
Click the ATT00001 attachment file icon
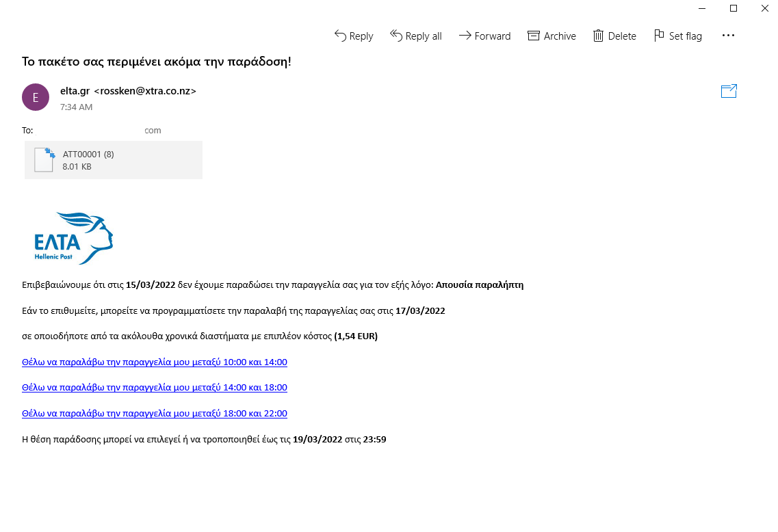(x=44, y=159)
